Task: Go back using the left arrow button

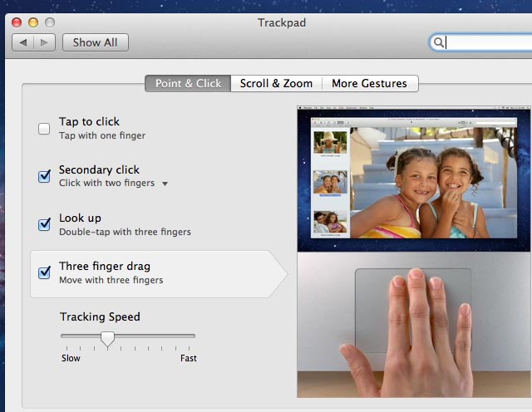Action: tap(23, 42)
